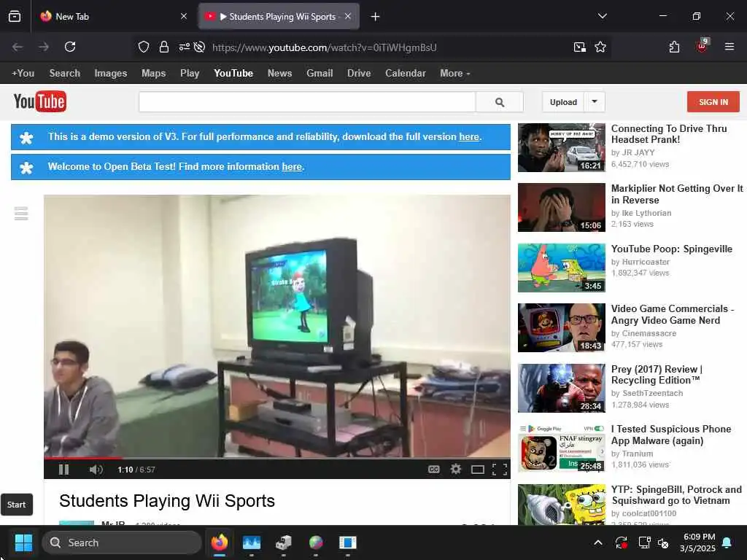Click the address bar URL
747x560 pixels.
pyautogui.click(x=324, y=47)
